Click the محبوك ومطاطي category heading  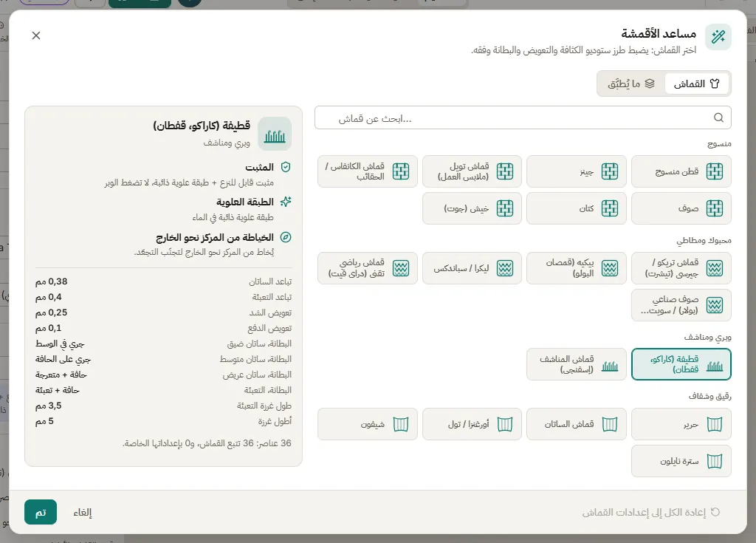click(704, 240)
